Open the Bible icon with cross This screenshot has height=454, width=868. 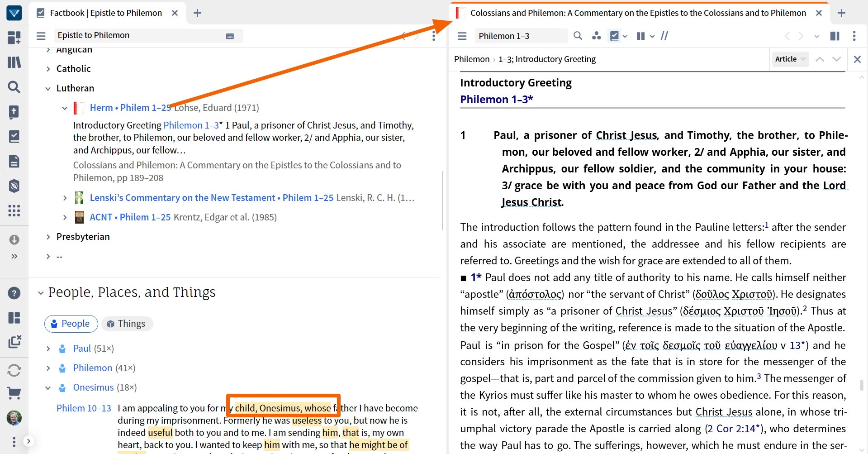[x=14, y=112]
